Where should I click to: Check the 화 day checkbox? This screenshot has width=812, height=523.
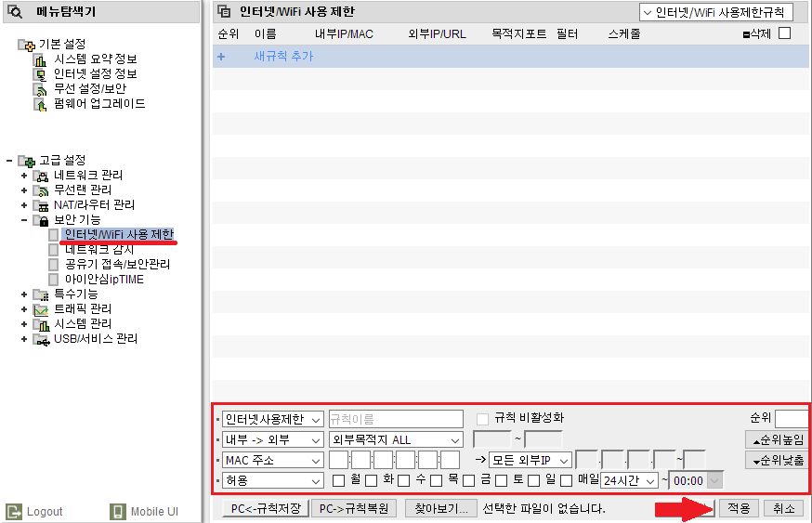click(x=372, y=480)
